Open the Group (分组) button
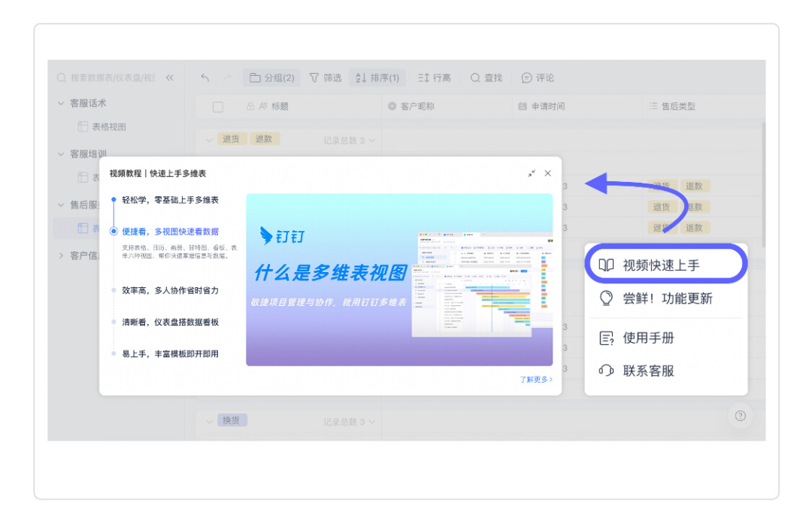The height and width of the screenshot is (524, 812). pos(271,77)
